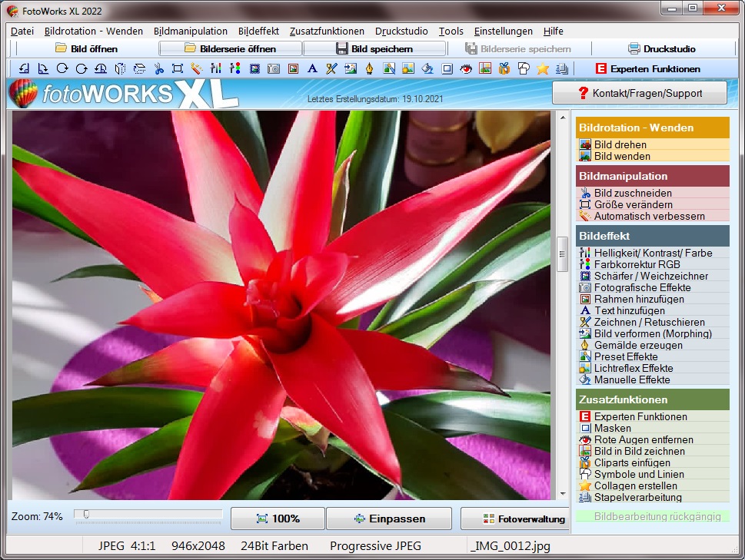Click the symbols and lines toolbar icon

[524, 69]
